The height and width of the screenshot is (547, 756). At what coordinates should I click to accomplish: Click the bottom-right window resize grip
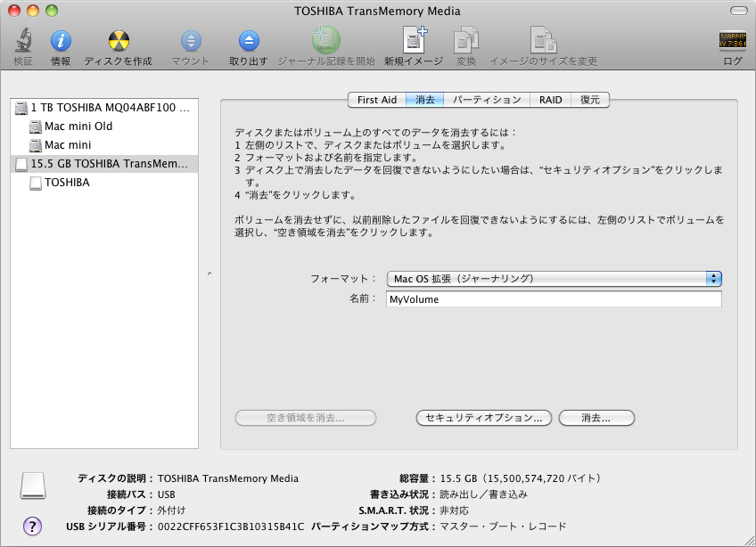[x=749, y=540]
